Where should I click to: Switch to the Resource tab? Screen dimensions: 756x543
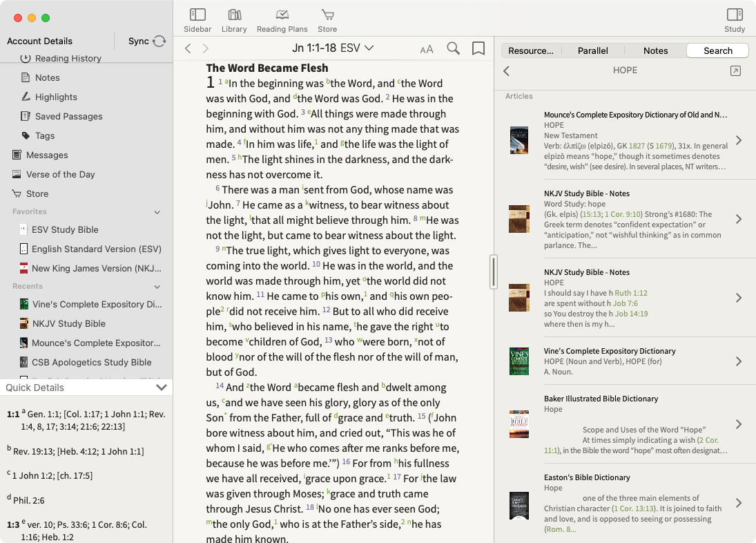coord(531,50)
